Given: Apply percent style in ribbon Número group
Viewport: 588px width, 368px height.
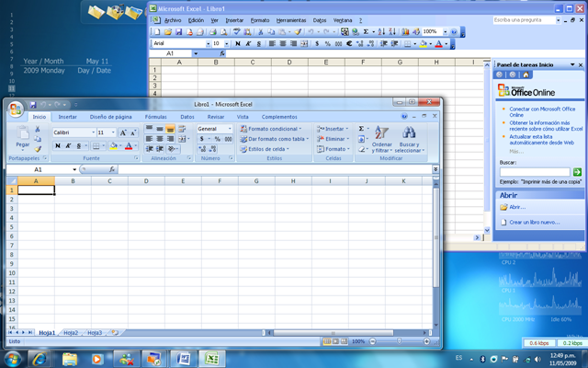Looking at the screenshot, I should coord(217,139).
